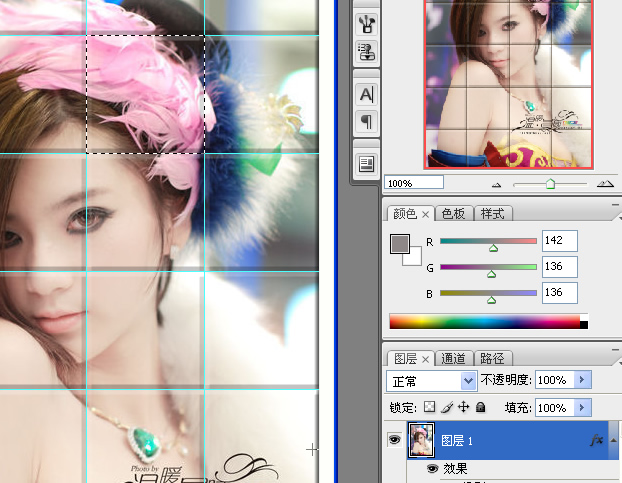Click the navigator preview thumbnail
This screenshot has width=622, height=483.
[x=509, y=84]
